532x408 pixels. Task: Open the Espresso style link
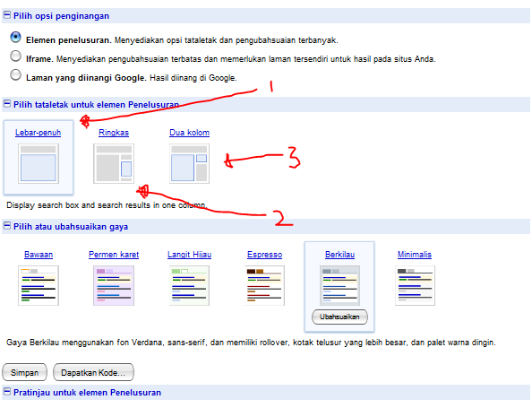(264, 255)
